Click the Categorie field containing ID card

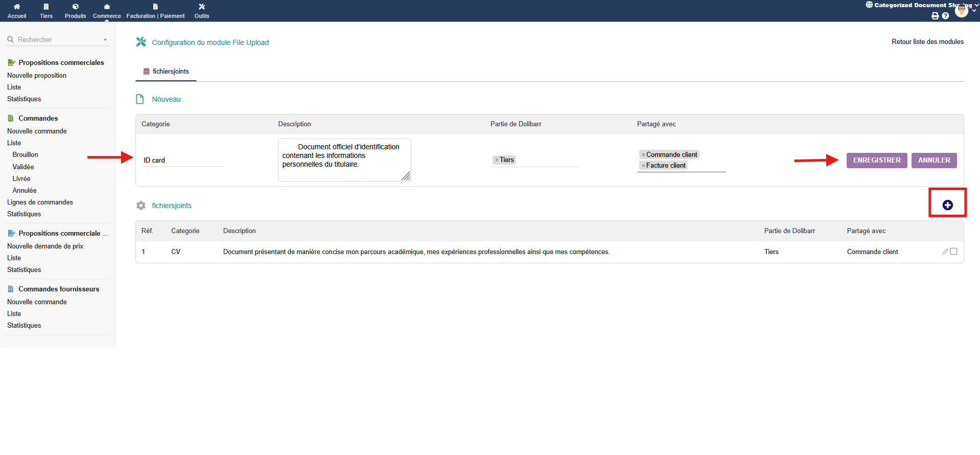point(181,160)
